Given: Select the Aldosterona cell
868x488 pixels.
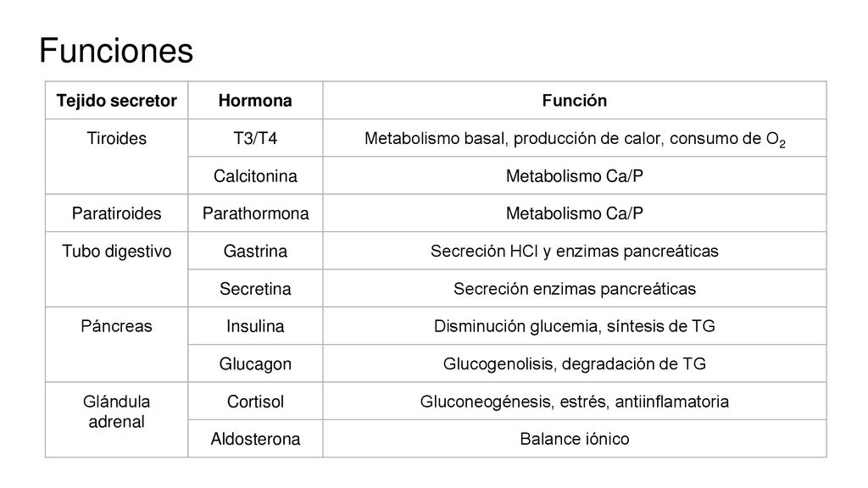Looking at the screenshot, I should 255,439.
